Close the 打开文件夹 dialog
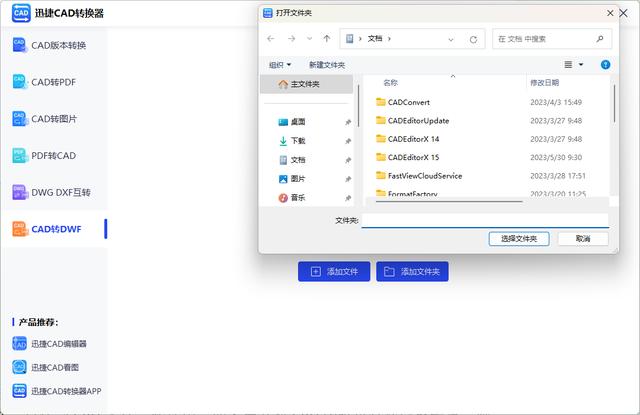 pos(610,13)
